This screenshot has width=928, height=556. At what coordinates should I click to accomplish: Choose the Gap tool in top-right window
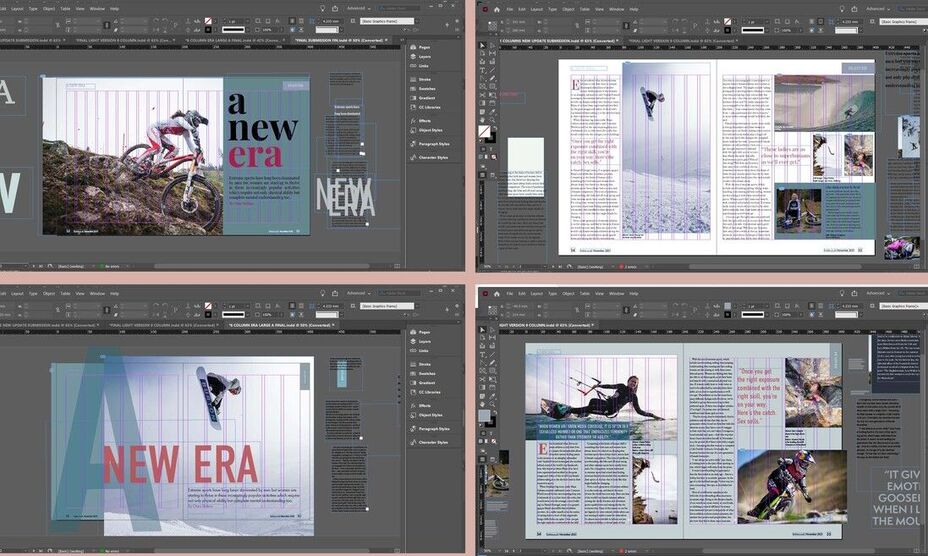492,54
